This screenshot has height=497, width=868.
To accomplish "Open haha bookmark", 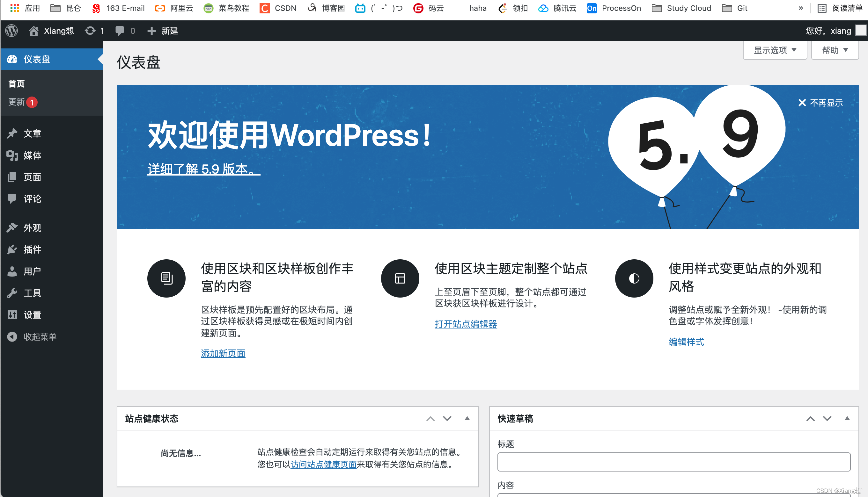I will 478,8.
